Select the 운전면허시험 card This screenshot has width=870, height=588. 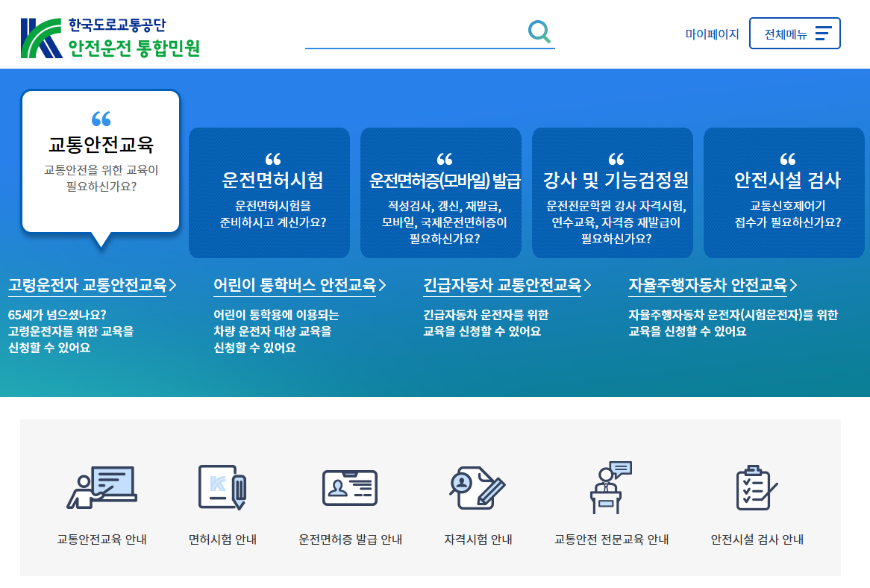(269, 193)
